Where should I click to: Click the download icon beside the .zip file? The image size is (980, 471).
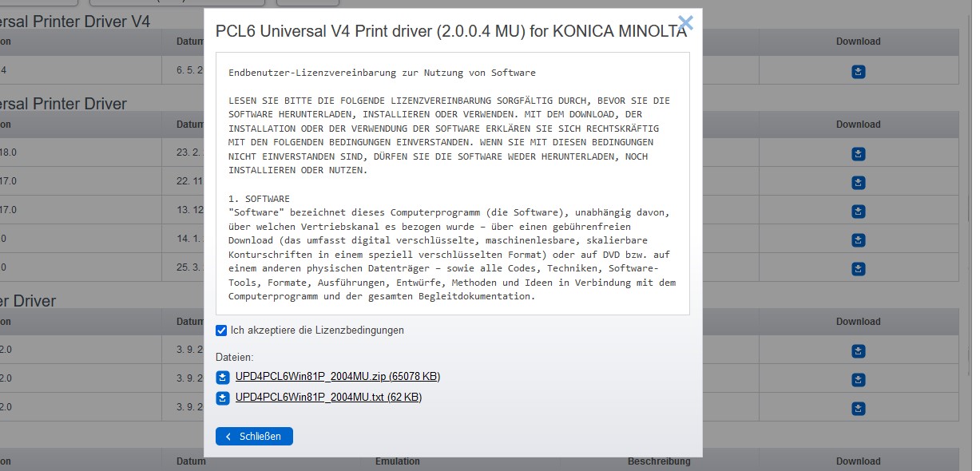[224, 377]
